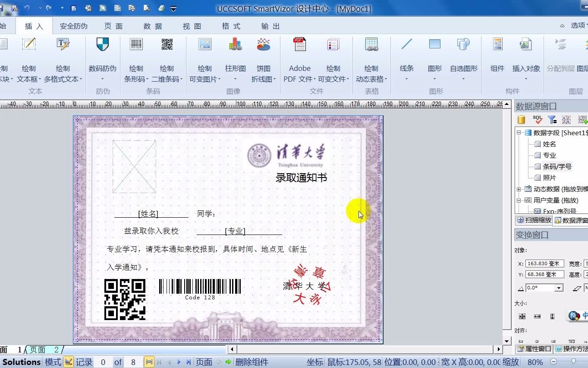Toggle the highlighted record view button beside the record count
The height and width of the screenshot is (368, 588).
point(149,362)
